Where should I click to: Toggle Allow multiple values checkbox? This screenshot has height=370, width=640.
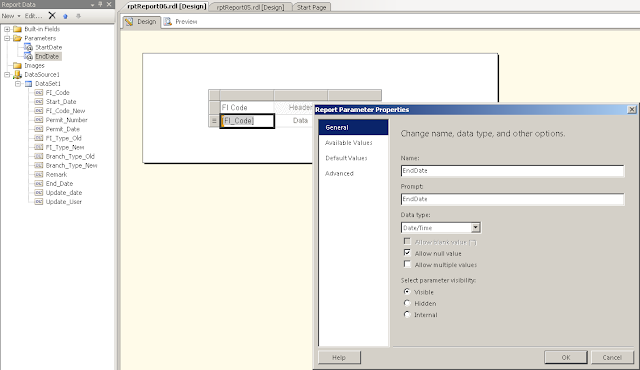[407, 264]
